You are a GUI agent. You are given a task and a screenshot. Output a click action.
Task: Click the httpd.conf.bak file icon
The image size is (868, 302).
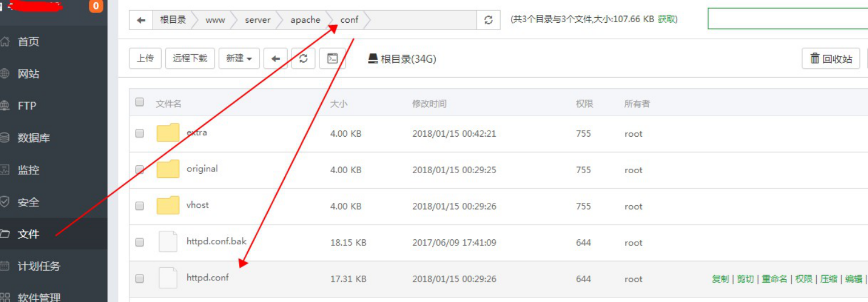[x=168, y=242]
